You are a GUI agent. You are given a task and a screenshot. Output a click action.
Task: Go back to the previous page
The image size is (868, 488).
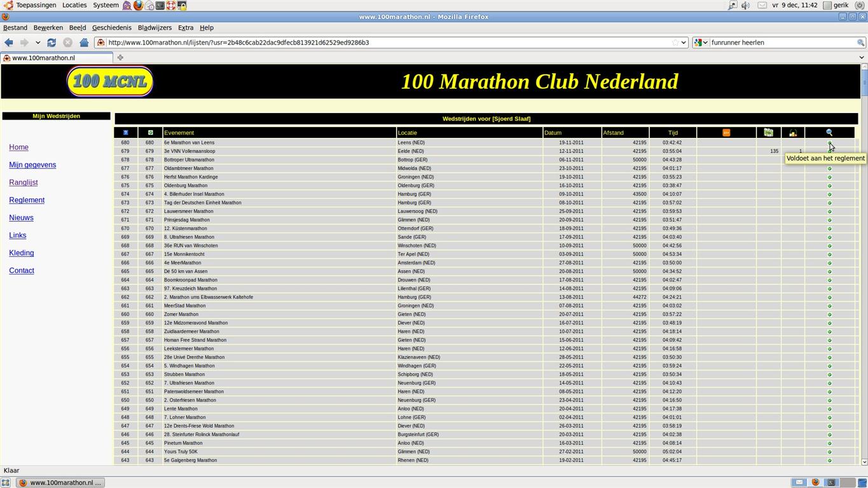tap(9, 43)
